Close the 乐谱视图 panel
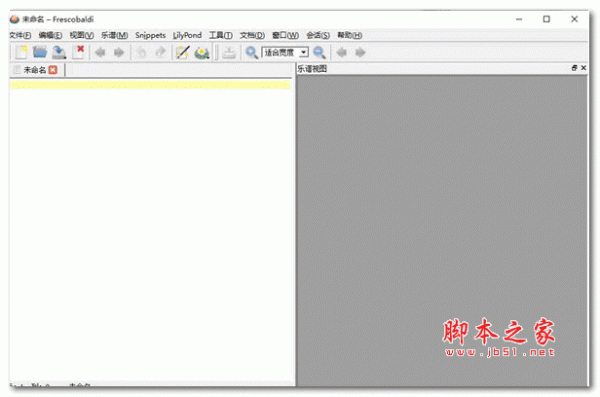This screenshot has width=600, height=397. click(x=583, y=68)
